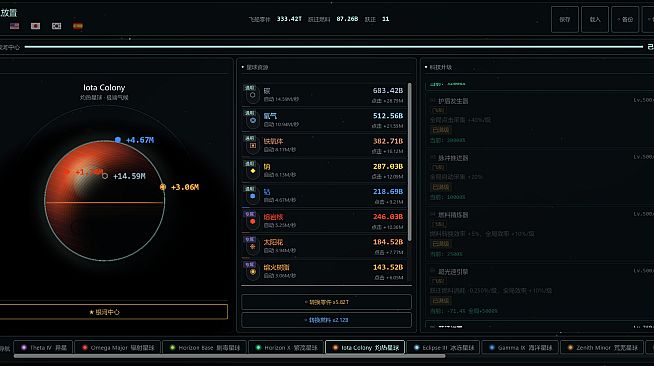Click the 保存 save button
This screenshot has height=366, width=654.
tap(565, 19)
